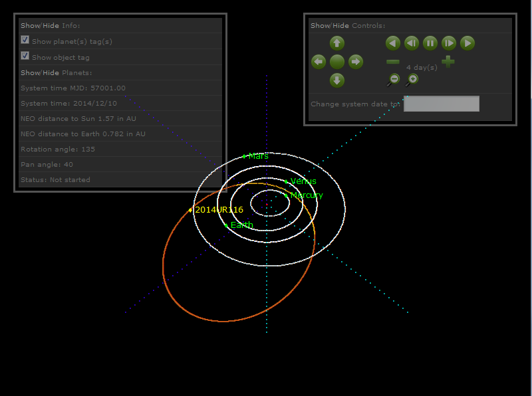Screen dimensions: 532x396
Task: Decrease time step with minus button
Action: tap(393, 62)
